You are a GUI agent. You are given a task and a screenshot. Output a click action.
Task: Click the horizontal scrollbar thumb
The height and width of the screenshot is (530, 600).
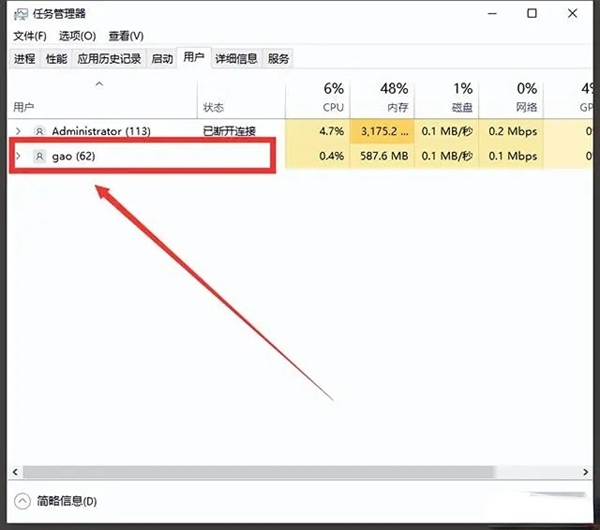(x=259, y=472)
